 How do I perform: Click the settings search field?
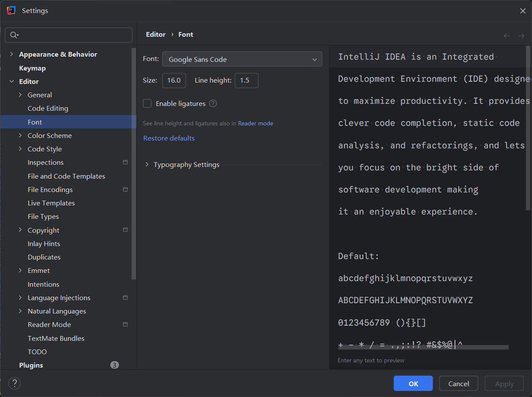point(68,35)
